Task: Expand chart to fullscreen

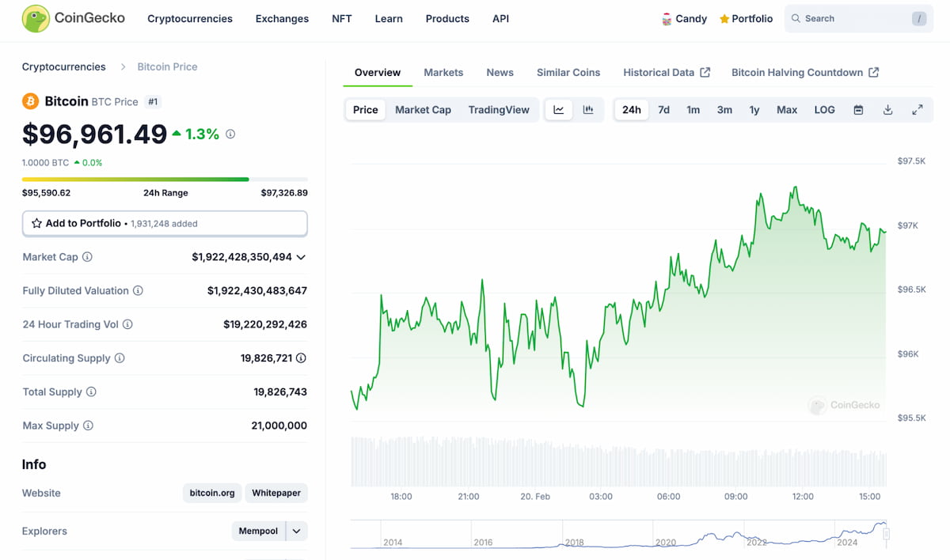Action: tap(918, 110)
